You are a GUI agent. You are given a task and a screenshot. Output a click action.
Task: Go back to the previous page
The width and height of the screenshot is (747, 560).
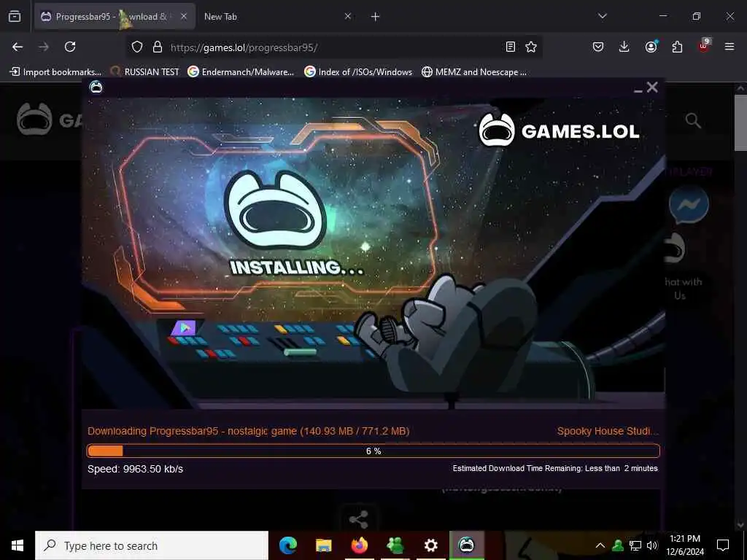click(x=18, y=47)
